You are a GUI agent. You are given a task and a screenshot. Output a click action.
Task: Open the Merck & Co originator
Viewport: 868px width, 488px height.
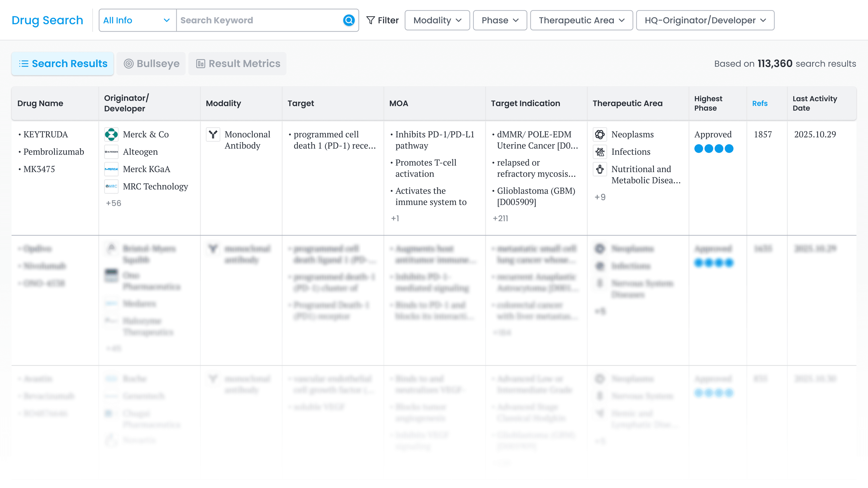146,134
